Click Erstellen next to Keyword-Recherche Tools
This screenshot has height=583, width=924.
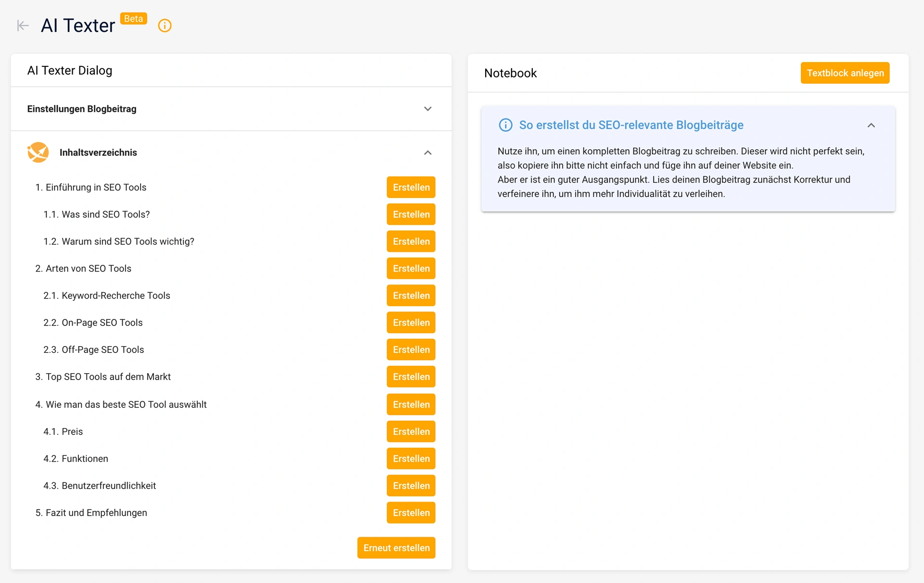pyautogui.click(x=411, y=296)
